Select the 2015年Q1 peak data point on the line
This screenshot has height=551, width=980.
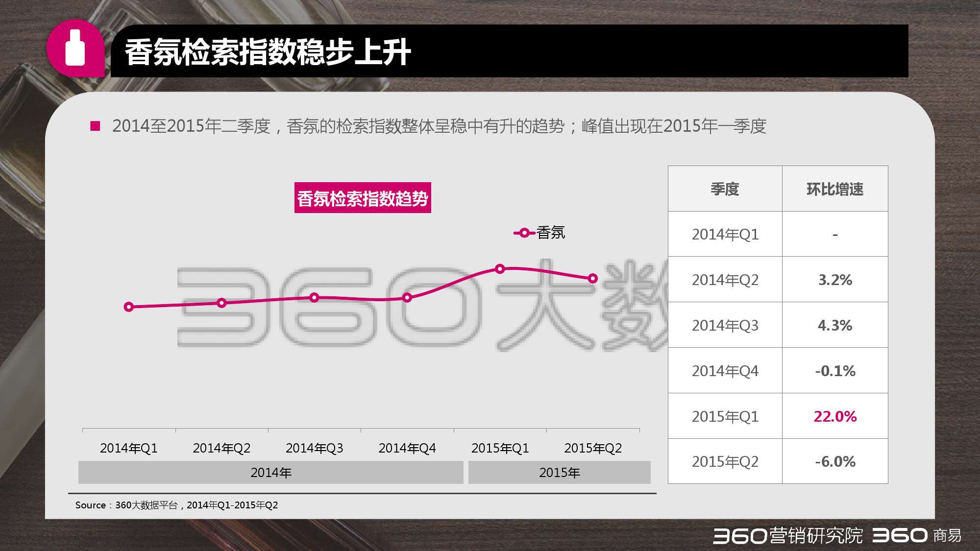pyautogui.click(x=500, y=269)
